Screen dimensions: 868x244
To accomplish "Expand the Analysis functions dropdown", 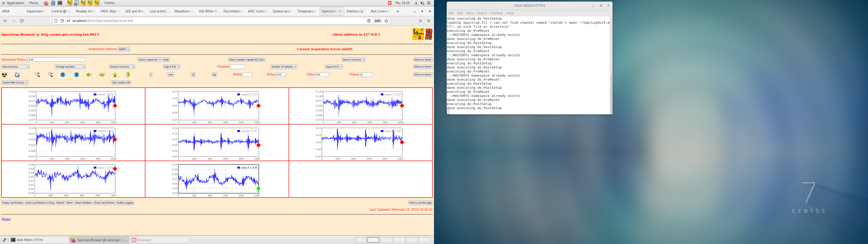I will coord(122,67).
